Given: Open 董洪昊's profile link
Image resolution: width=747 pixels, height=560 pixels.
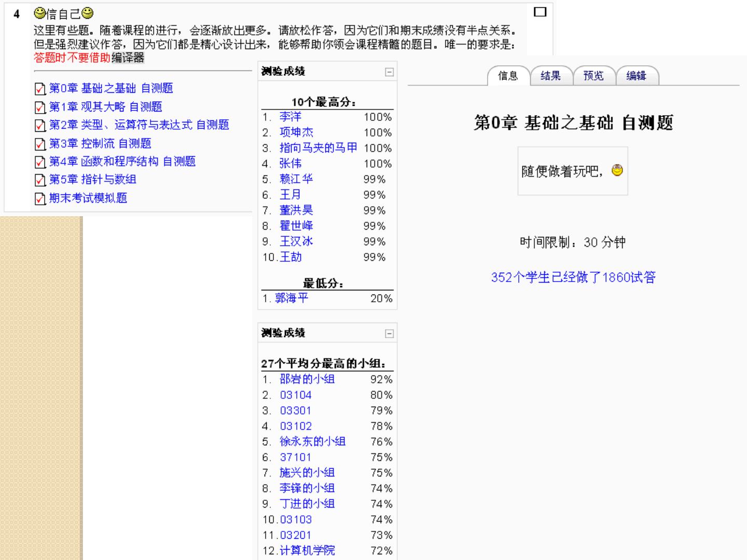Looking at the screenshot, I should click(x=296, y=210).
